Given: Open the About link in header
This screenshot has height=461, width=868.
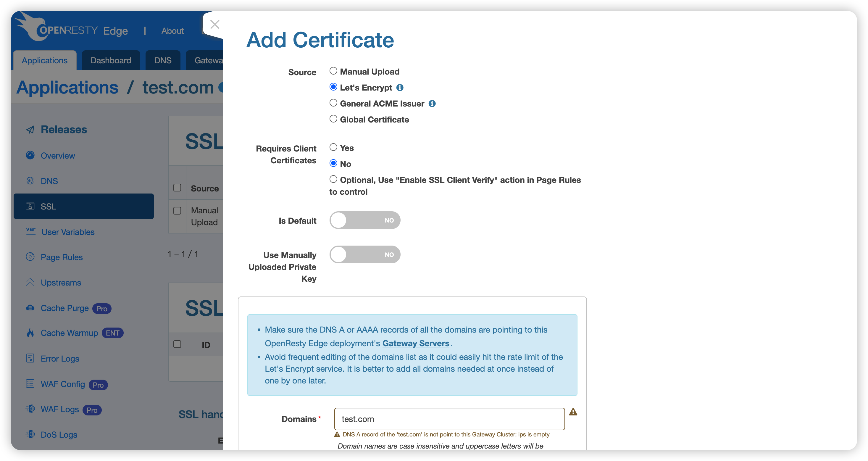Looking at the screenshot, I should pos(172,31).
